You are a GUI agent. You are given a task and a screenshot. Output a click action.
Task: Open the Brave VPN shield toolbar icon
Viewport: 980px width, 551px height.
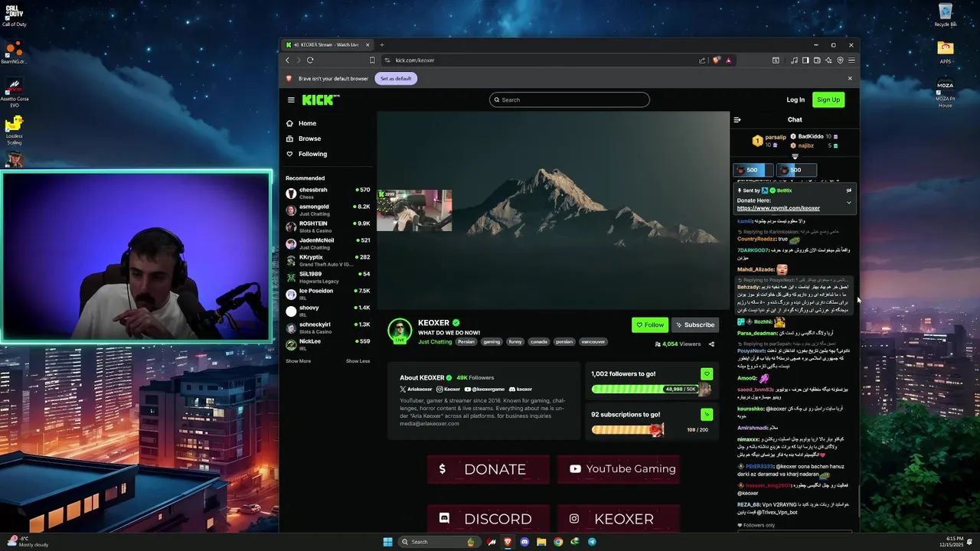click(x=840, y=60)
